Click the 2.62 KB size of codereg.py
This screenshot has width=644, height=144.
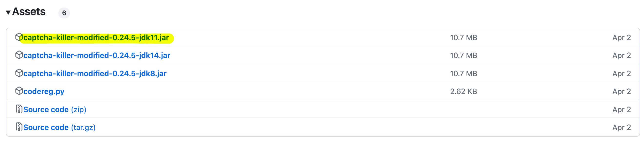coord(463,91)
